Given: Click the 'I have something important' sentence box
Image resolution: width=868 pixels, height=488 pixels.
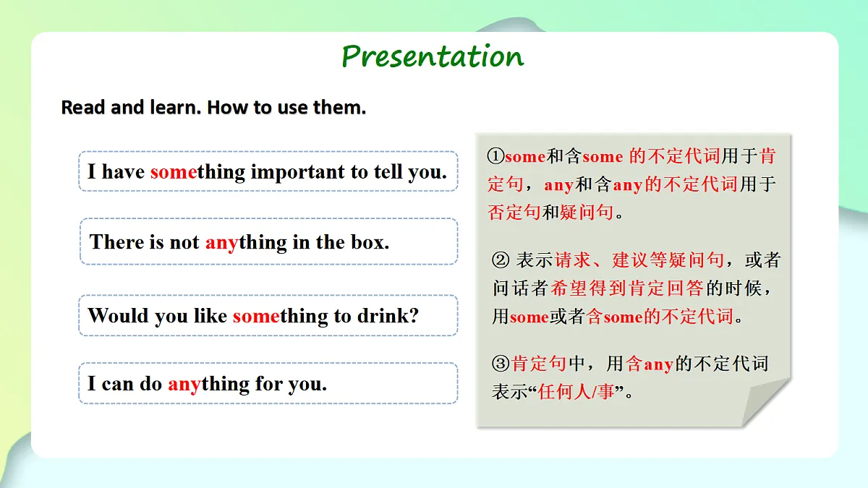Looking at the screenshot, I should coord(268,171).
